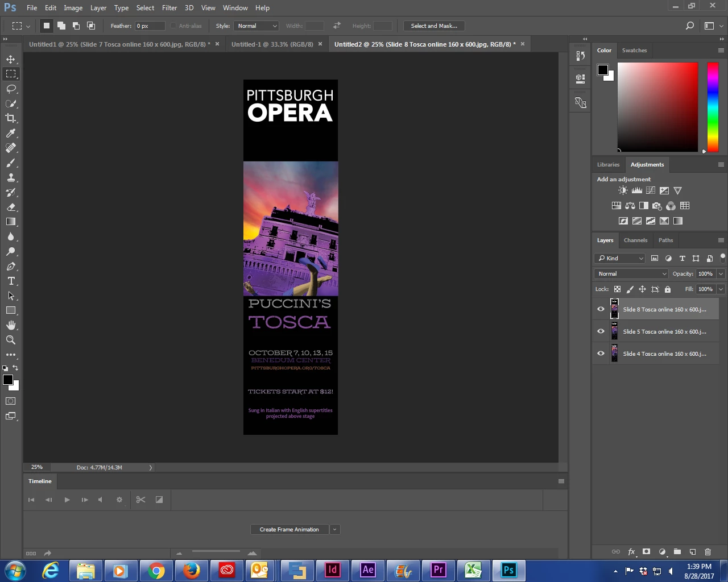Click the vertical hue slider in Color panel
This screenshot has height=582, width=728.
[x=713, y=107]
